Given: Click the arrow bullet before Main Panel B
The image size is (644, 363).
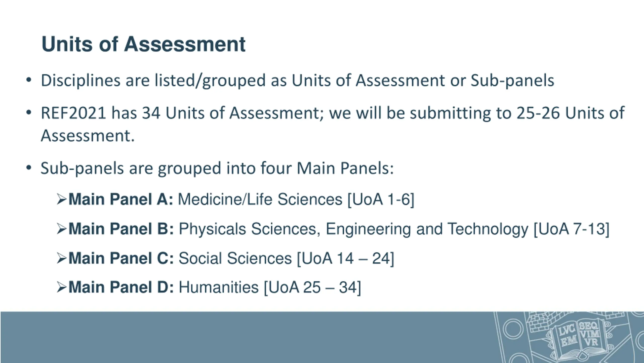Looking at the screenshot, I should pos(61,229).
